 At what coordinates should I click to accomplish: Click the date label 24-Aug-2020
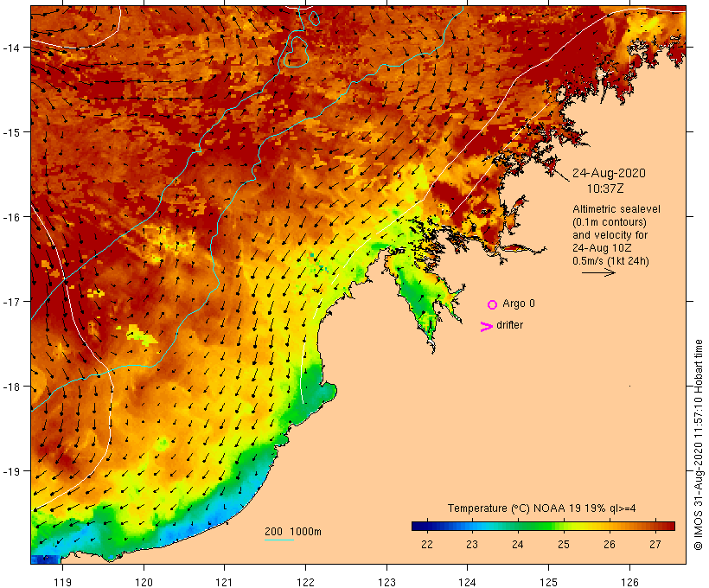[x=609, y=173]
